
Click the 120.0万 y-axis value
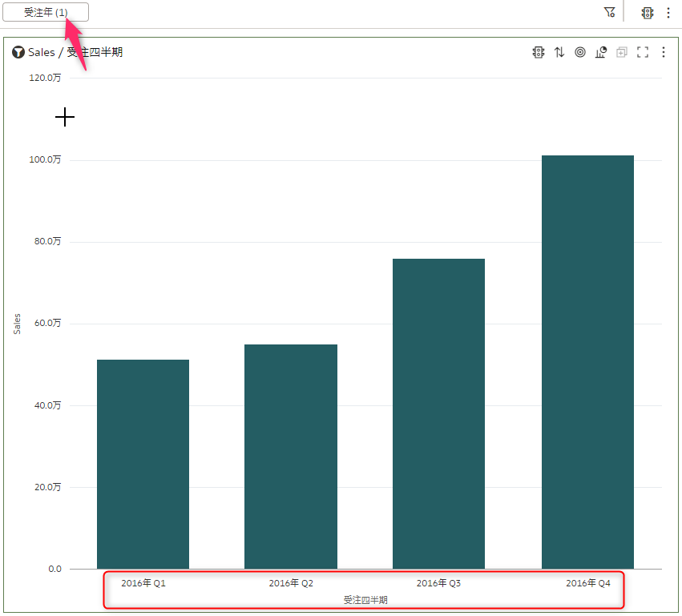[x=45, y=78]
